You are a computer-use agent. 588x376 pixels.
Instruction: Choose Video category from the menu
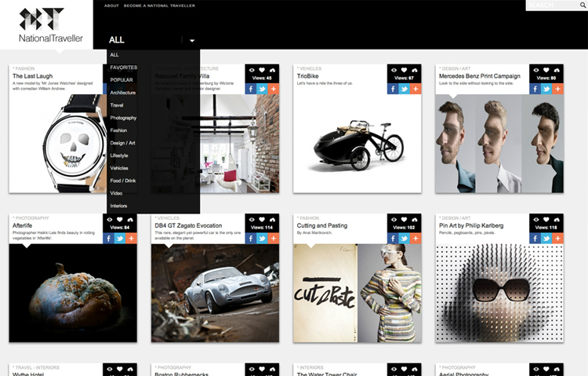(116, 193)
